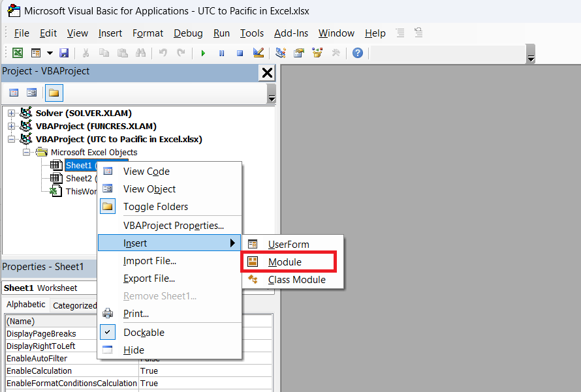Image resolution: width=581 pixels, height=392 pixels.
Task: Open Help with the blue question mark icon
Action: tap(358, 53)
